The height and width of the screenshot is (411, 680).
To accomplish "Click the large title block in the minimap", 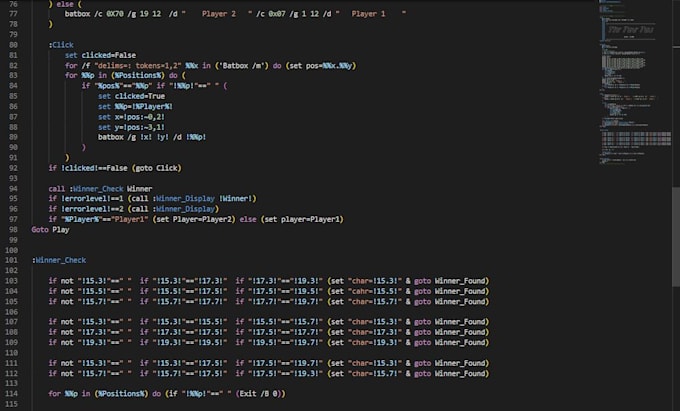I will pos(630,30).
